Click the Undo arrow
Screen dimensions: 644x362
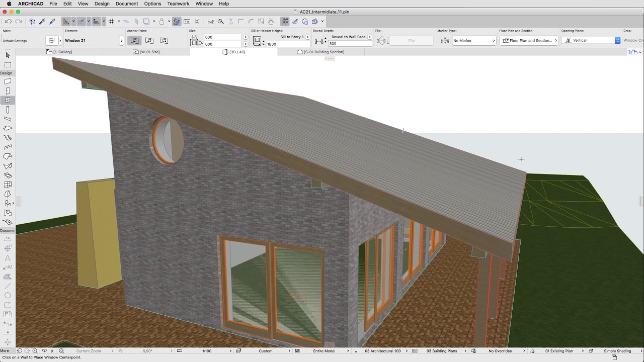click(x=8, y=21)
